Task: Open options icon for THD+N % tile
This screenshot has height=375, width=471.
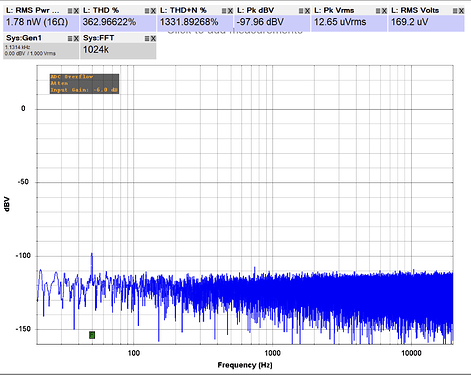Action: (224, 11)
